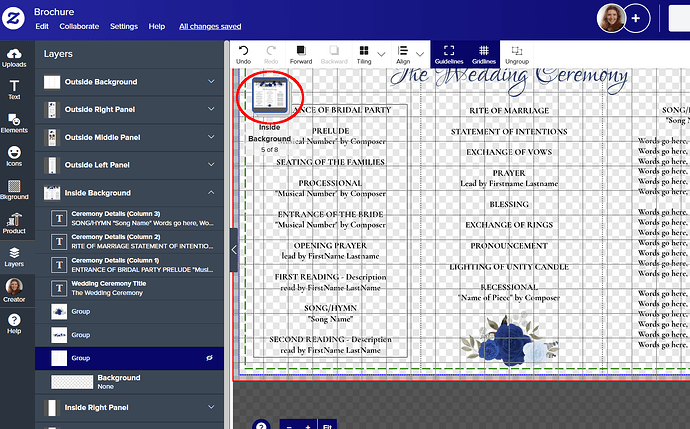Image resolution: width=690 pixels, height=429 pixels.
Task: Undo the last action
Action: [x=243, y=55]
